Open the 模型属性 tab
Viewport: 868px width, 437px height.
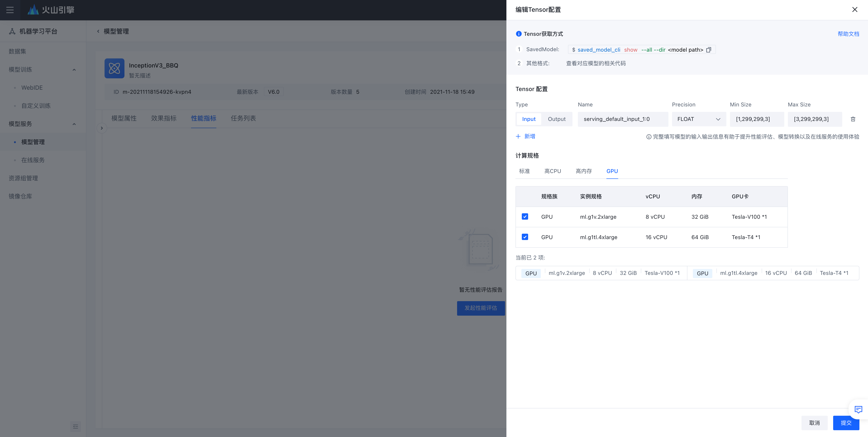pyautogui.click(x=124, y=118)
